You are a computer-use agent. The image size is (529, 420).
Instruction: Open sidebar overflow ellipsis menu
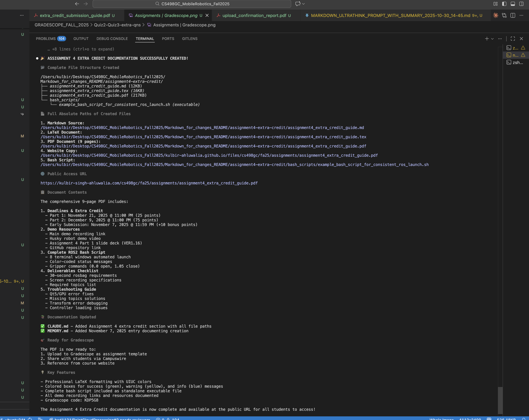(x=22, y=16)
